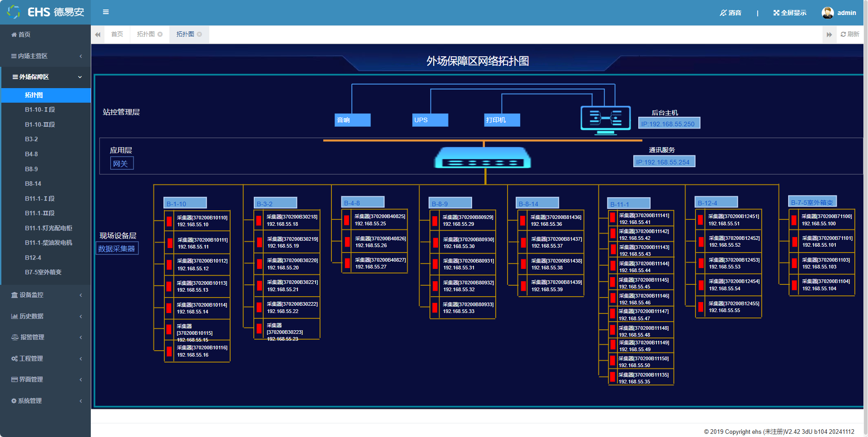Select the B-7-5室外箱变 group header
868x437 pixels.
[x=813, y=202]
